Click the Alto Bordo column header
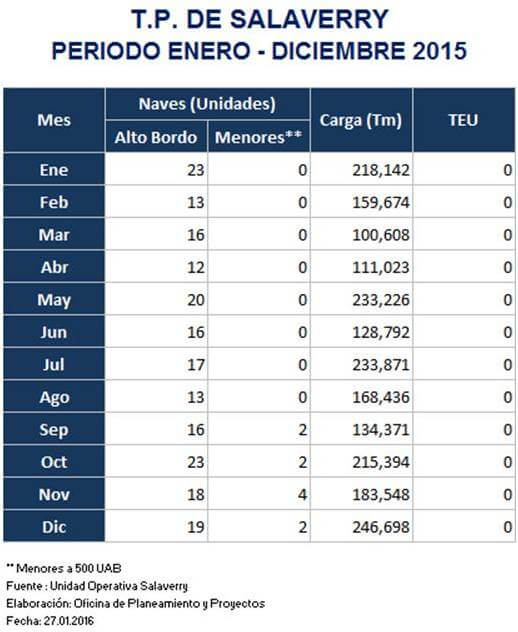The height and width of the screenshot is (632, 518). pos(156,137)
